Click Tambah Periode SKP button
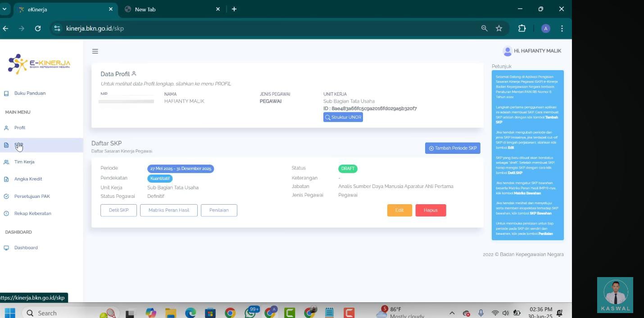Image resolution: width=644 pixels, height=318 pixels. pos(453,148)
